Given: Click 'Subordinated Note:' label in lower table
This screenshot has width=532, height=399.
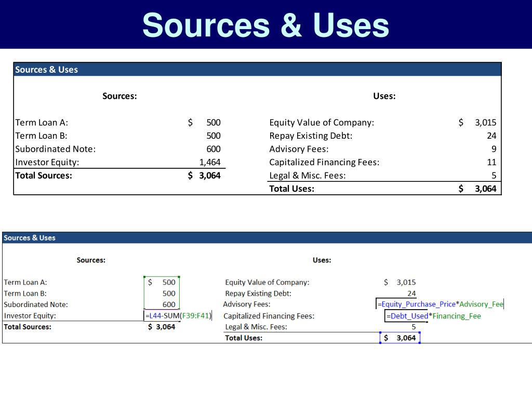Looking at the screenshot, I should (36, 304).
